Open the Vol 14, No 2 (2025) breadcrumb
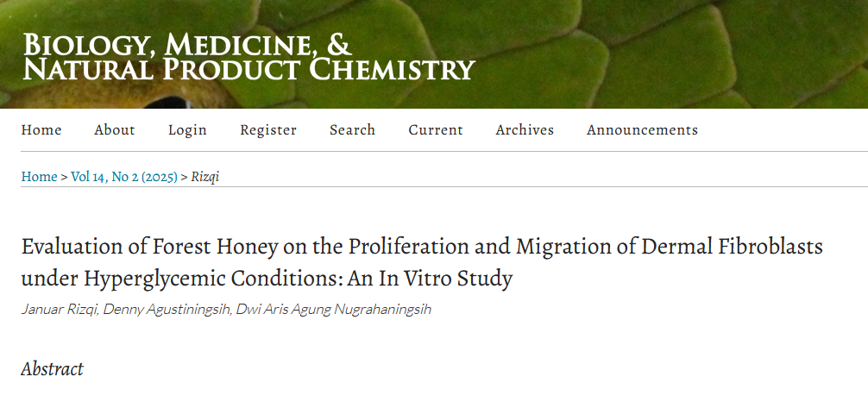This screenshot has width=868, height=408. click(x=124, y=177)
